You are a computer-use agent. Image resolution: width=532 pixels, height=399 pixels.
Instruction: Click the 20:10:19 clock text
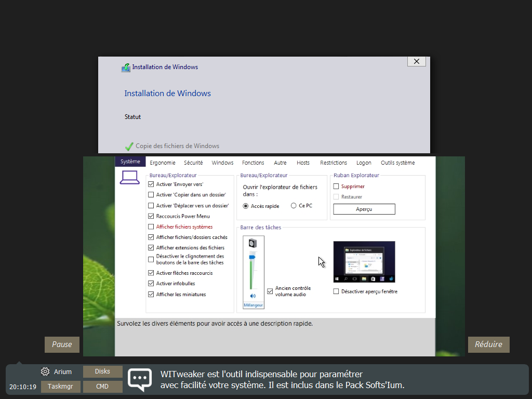[x=23, y=387]
